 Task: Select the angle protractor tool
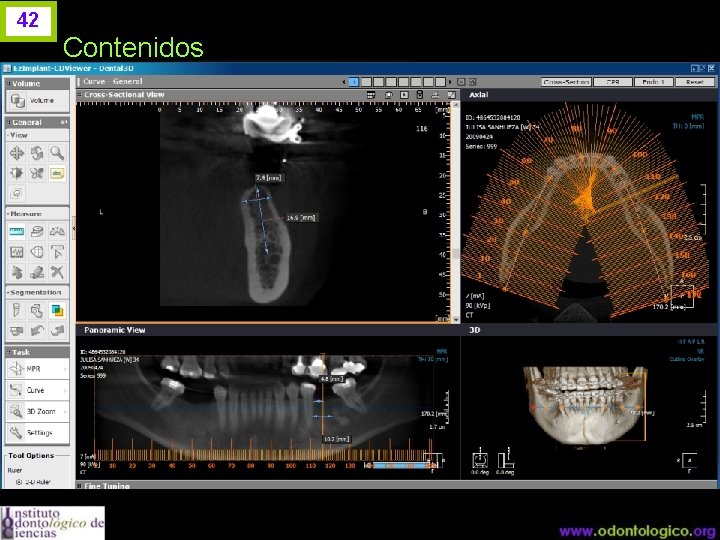[57, 231]
